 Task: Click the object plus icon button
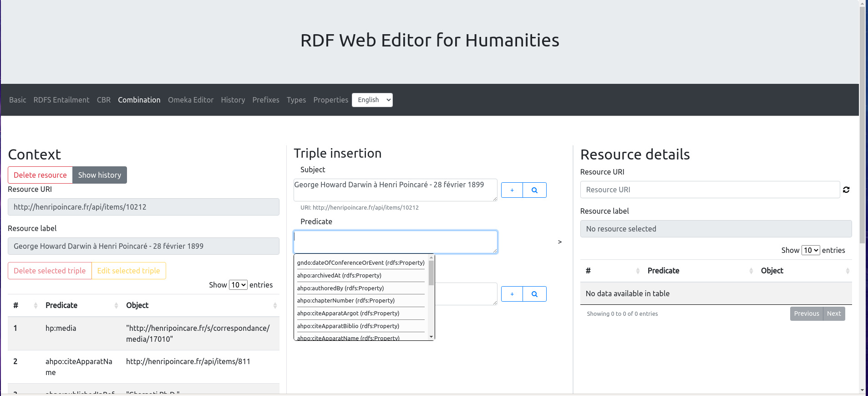coord(512,294)
